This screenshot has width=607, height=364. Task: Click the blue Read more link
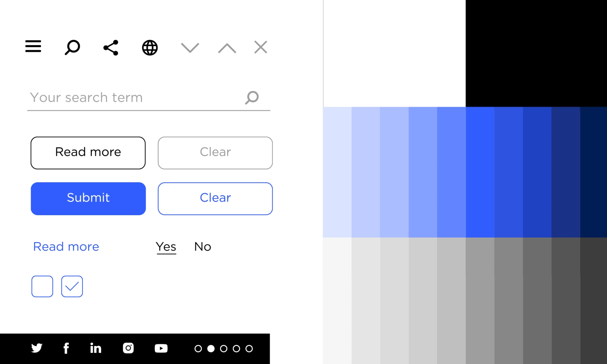coord(66,246)
